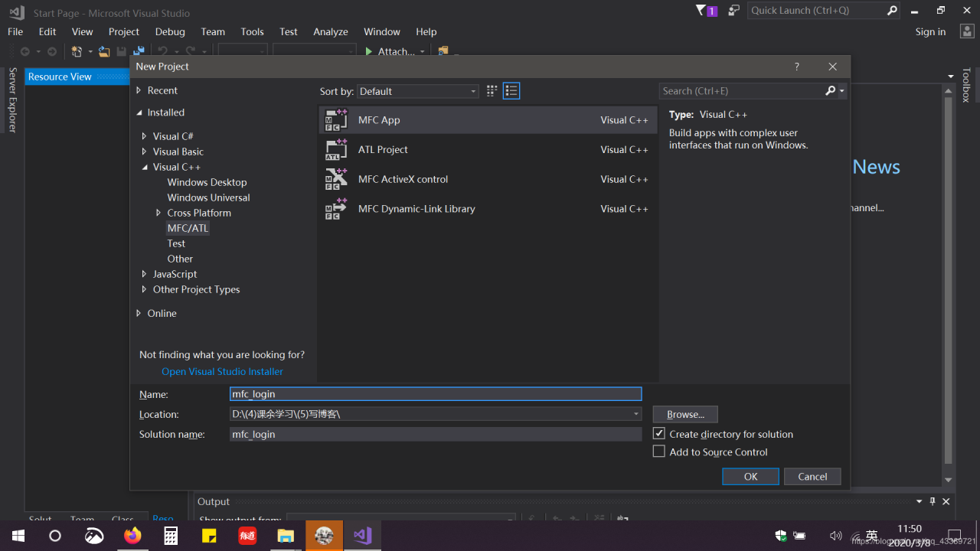Check Add to Source Control
Screen dimensions: 980x551
pyautogui.click(x=659, y=452)
